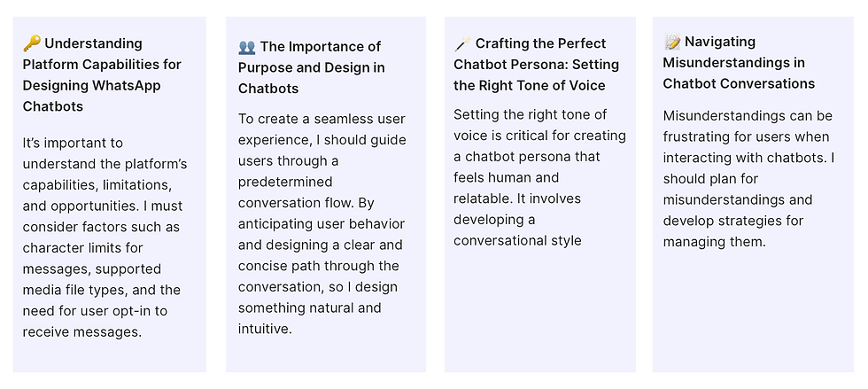
Task: Click the managing them text in last card
Action: (713, 242)
